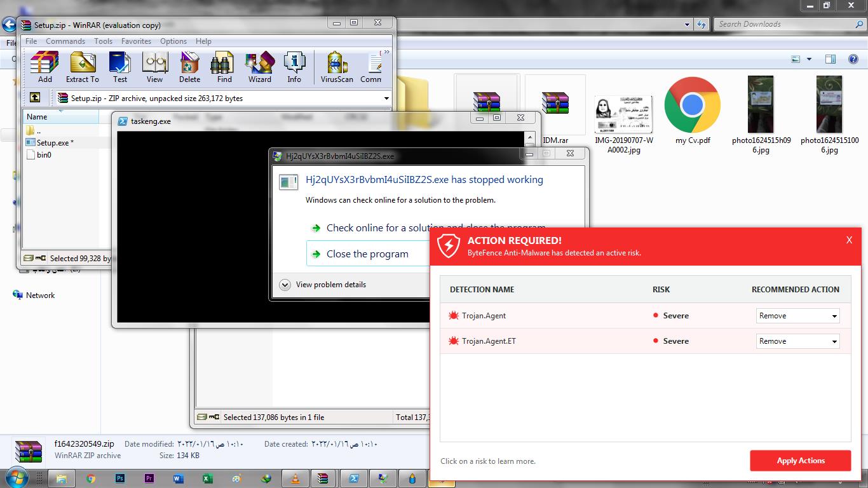This screenshot has width=868, height=488.
Task: Click the Apply Actions button
Action: point(800,461)
